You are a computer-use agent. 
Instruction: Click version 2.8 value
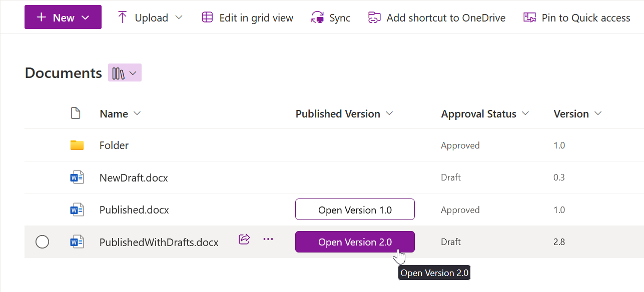tap(559, 242)
